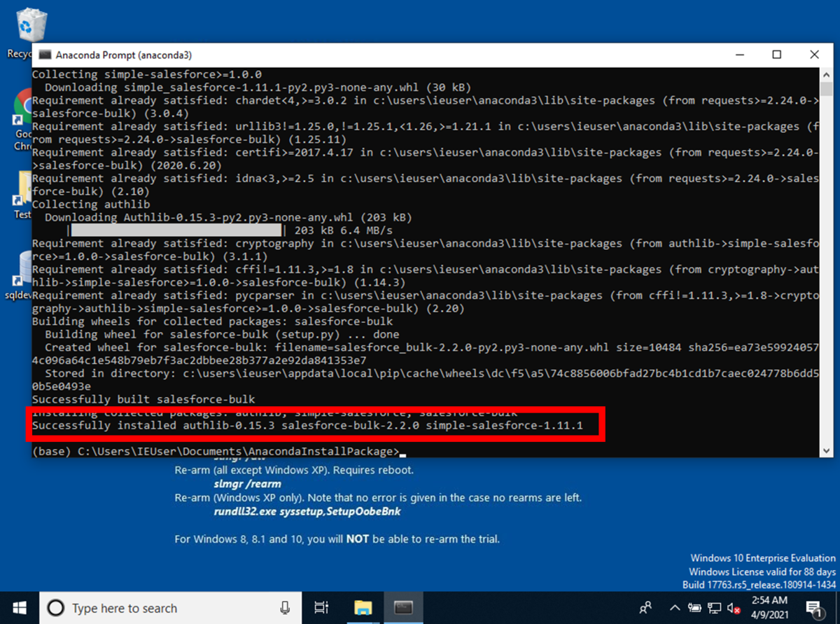840x624 pixels.
Task: Open the Test folder desktop icon
Action: [22, 196]
